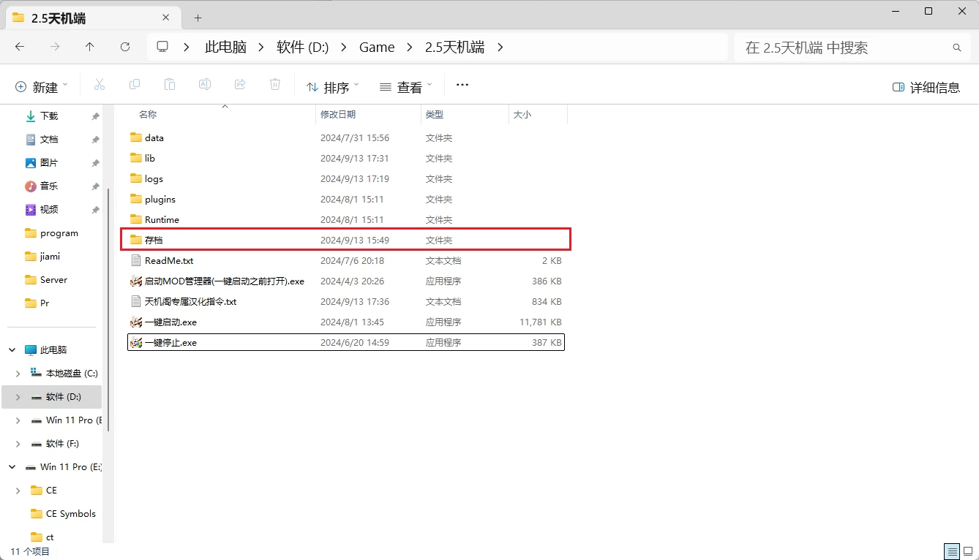Click the Cut scissors icon

[x=100, y=85]
